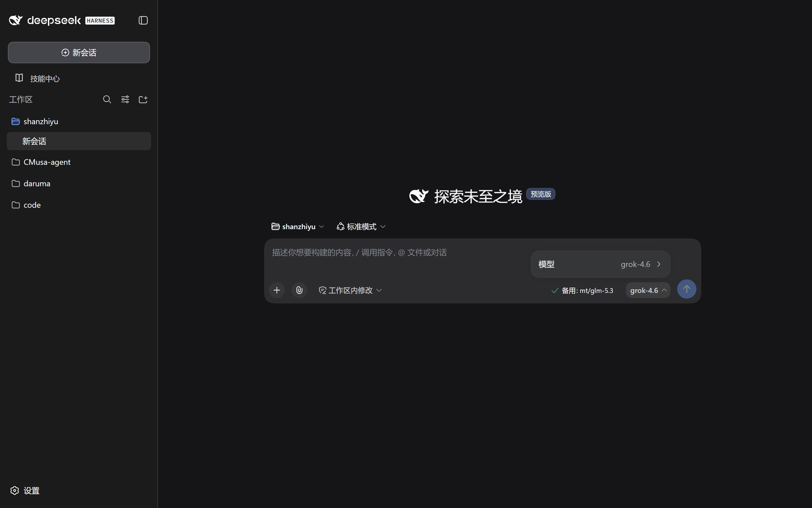
Task: Open the daruma workspace folder
Action: point(79,183)
